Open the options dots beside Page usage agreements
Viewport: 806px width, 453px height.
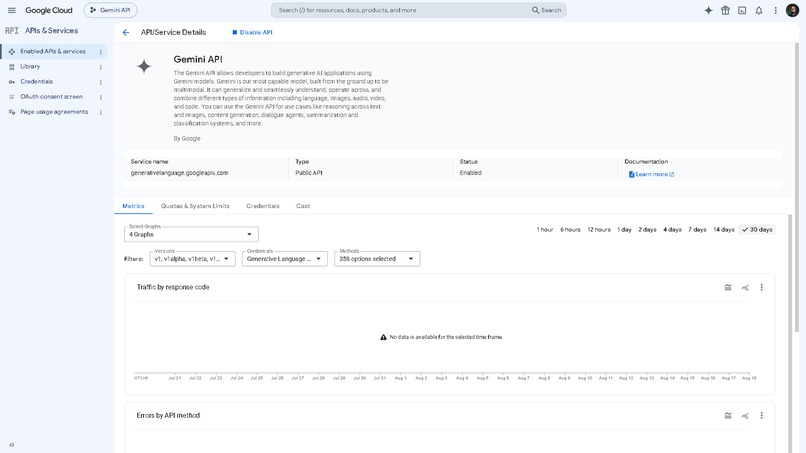pyautogui.click(x=101, y=112)
